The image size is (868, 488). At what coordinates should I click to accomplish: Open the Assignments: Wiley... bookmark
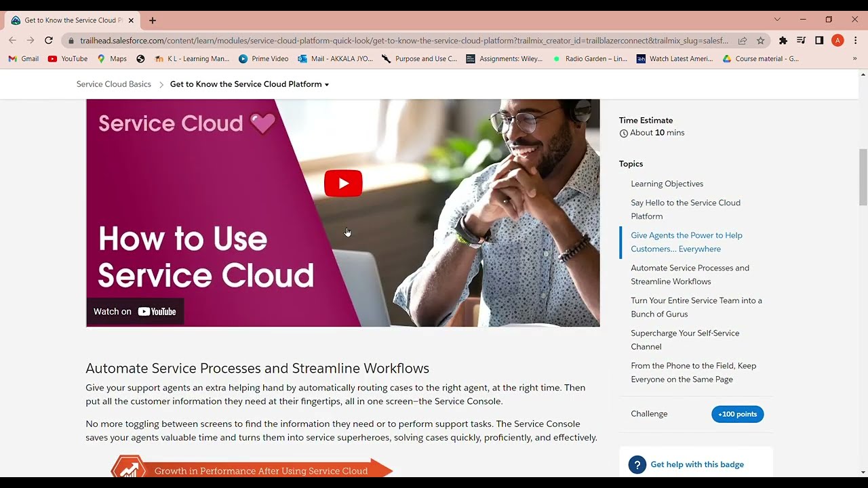pos(505,59)
